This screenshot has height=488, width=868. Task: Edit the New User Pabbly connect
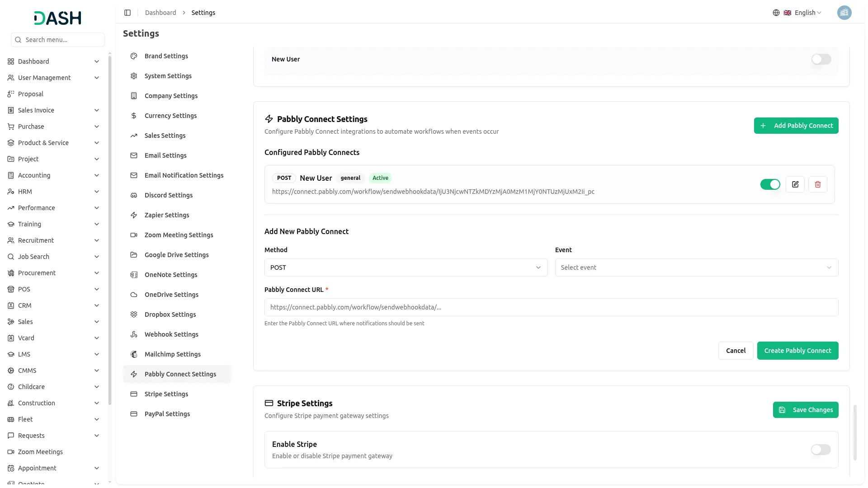pos(795,184)
